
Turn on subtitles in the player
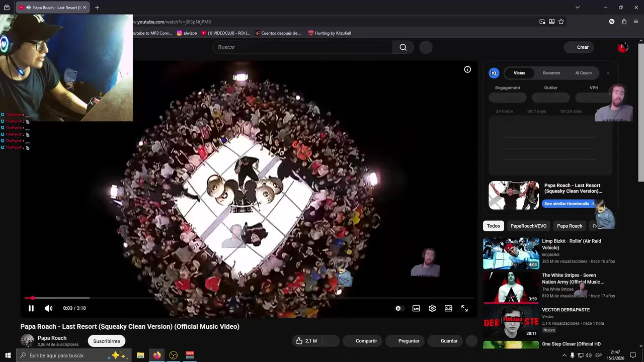pos(416,308)
